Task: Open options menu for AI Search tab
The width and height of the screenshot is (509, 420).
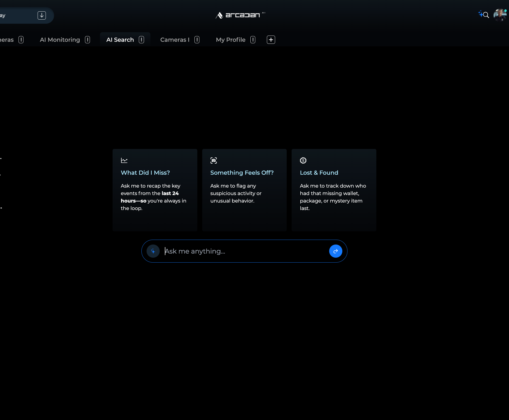Action: point(141,40)
